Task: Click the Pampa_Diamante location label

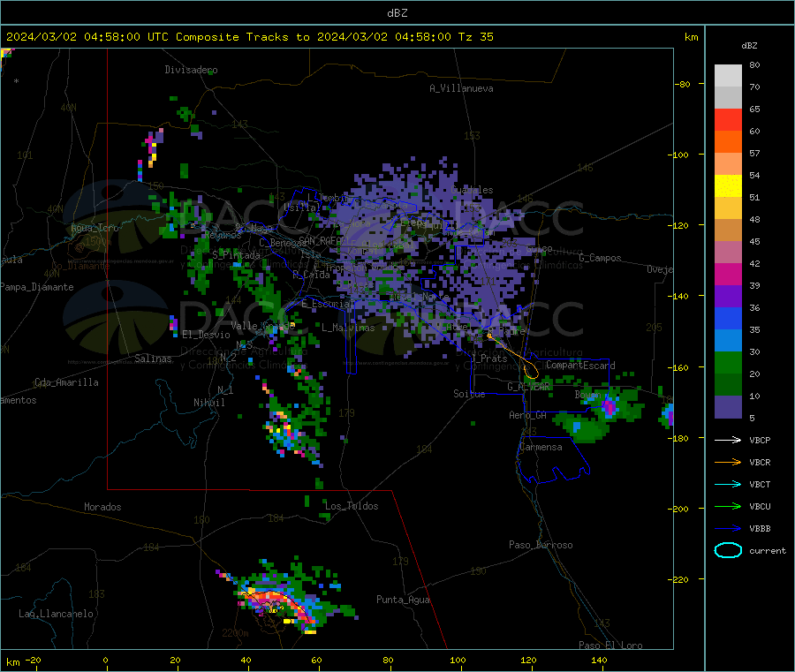Action: pos(36,287)
